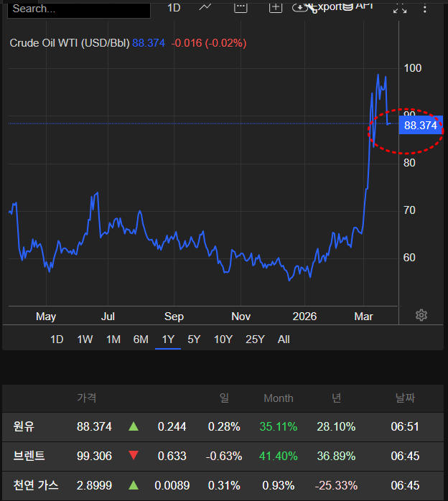Image resolution: width=448 pixels, height=501 pixels.
Task: Select the 6M time range
Action: click(141, 340)
